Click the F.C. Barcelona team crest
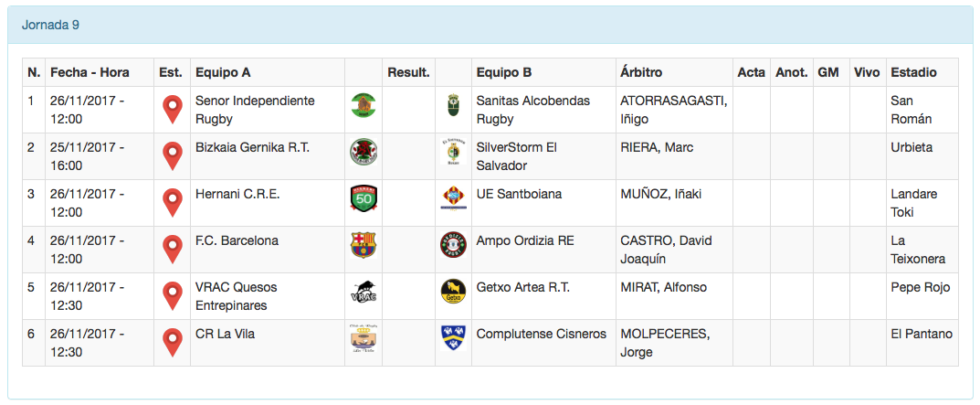This screenshot has height=405, width=980. click(364, 245)
